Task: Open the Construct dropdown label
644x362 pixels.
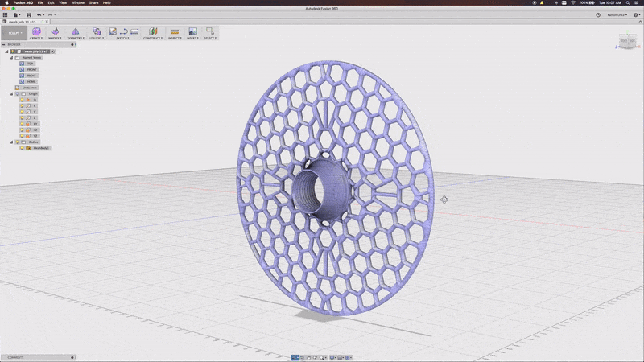Action: coord(153,38)
